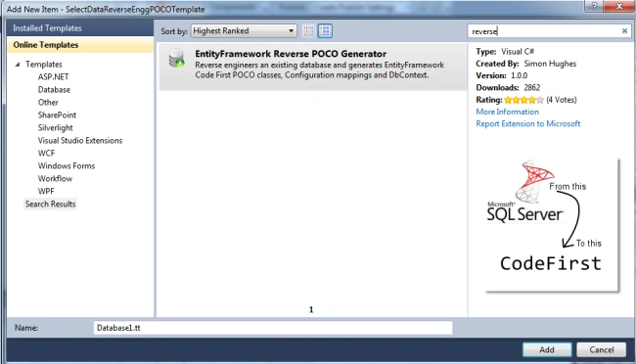
Task: Select the Visual Studio Extensions category
Action: tap(80, 140)
